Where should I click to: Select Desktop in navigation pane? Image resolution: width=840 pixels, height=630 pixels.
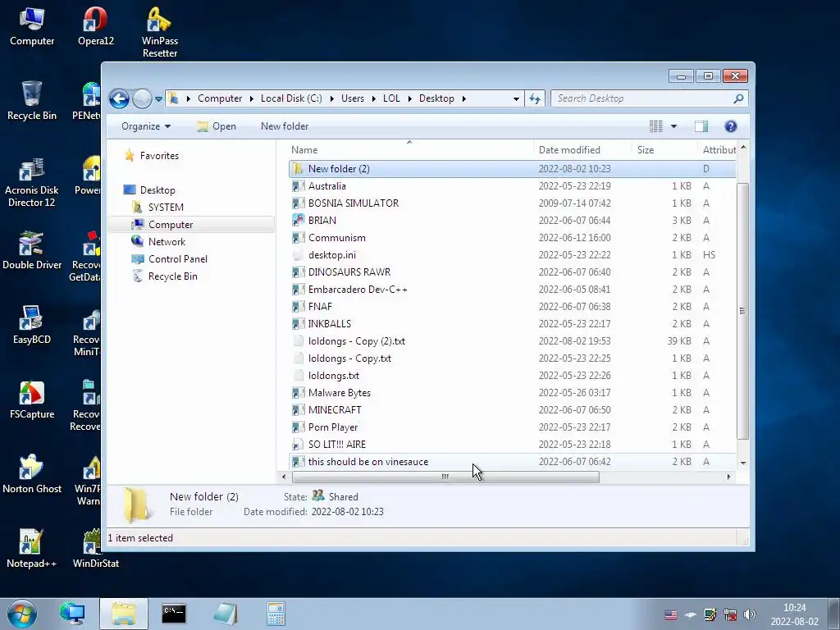[x=157, y=190]
